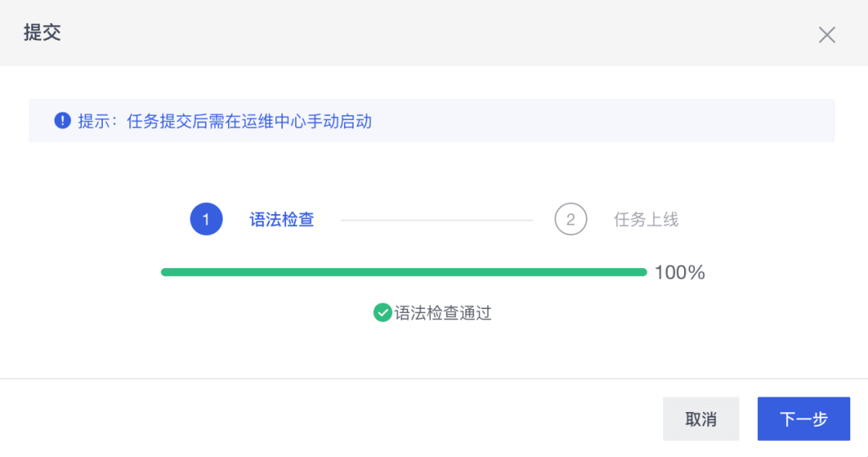This screenshot has width=868, height=457.
Task: Click the 100% progress percentage
Action: (x=679, y=273)
